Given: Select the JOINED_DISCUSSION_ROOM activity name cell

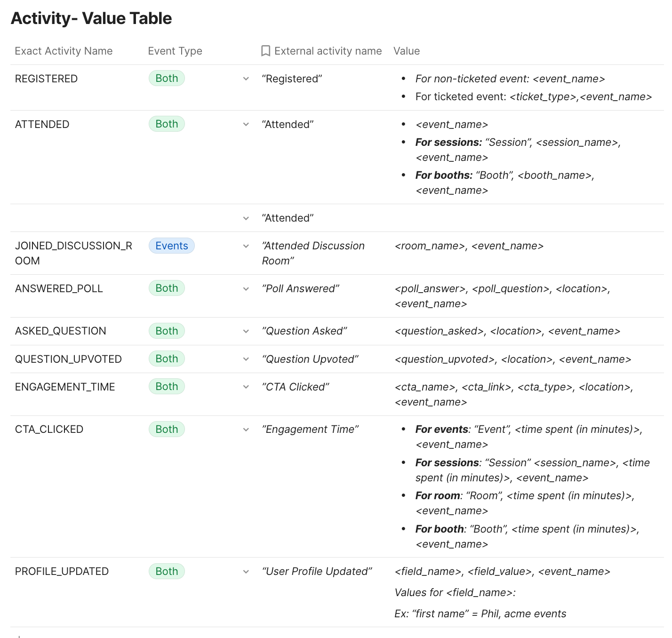Looking at the screenshot, I should [x=73, y=253].
